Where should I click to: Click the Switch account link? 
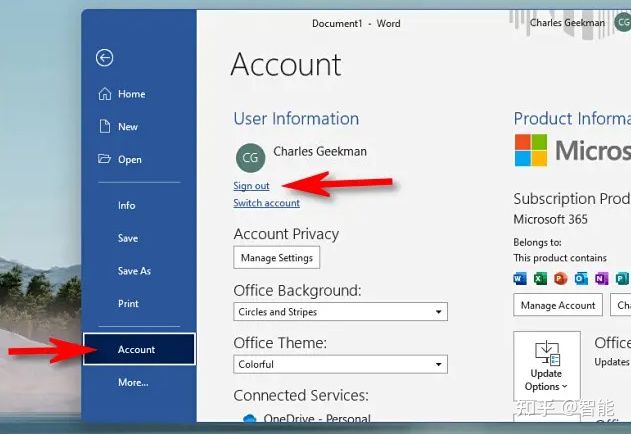coord(266,203)
